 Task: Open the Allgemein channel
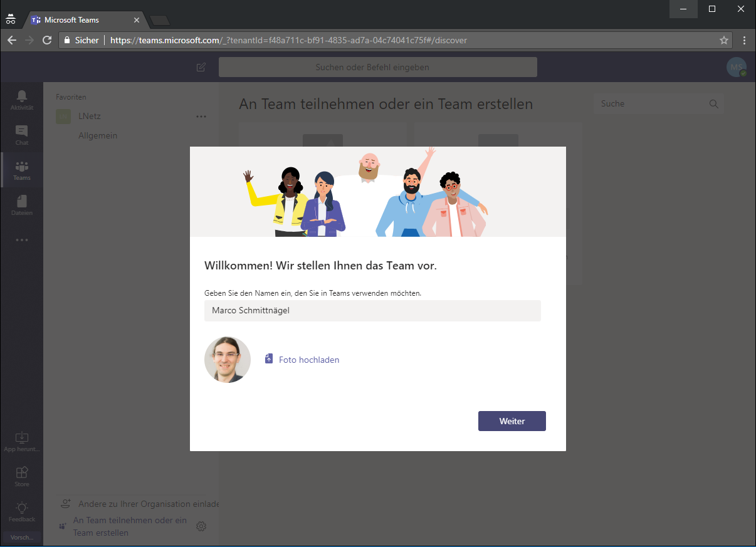98,135
